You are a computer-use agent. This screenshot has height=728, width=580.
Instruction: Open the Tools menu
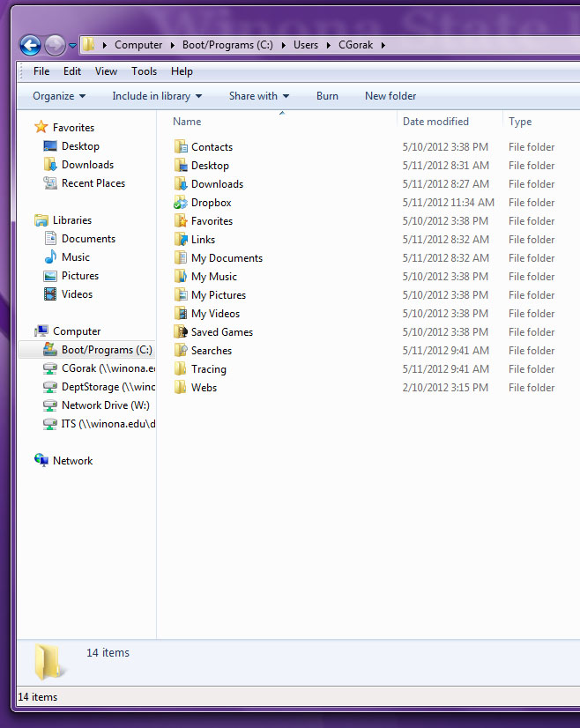pyautogui.click(x=144, y=71)
